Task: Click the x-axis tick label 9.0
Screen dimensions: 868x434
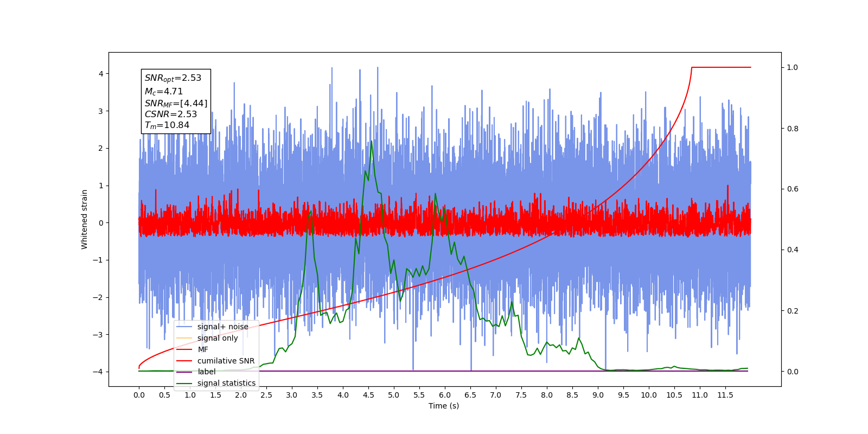Action: (x=598, y=395)
